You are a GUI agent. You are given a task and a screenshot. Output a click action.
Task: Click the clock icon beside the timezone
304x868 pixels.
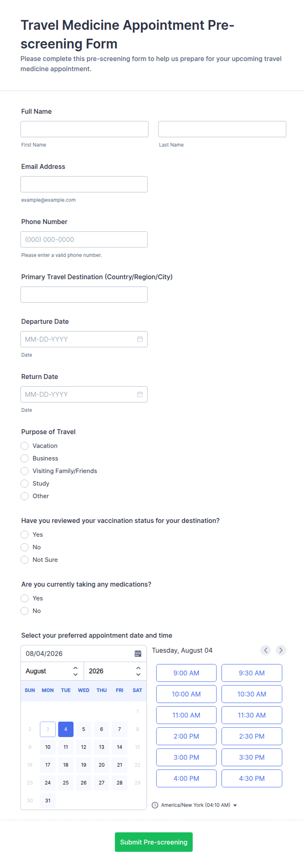[155, 805]
